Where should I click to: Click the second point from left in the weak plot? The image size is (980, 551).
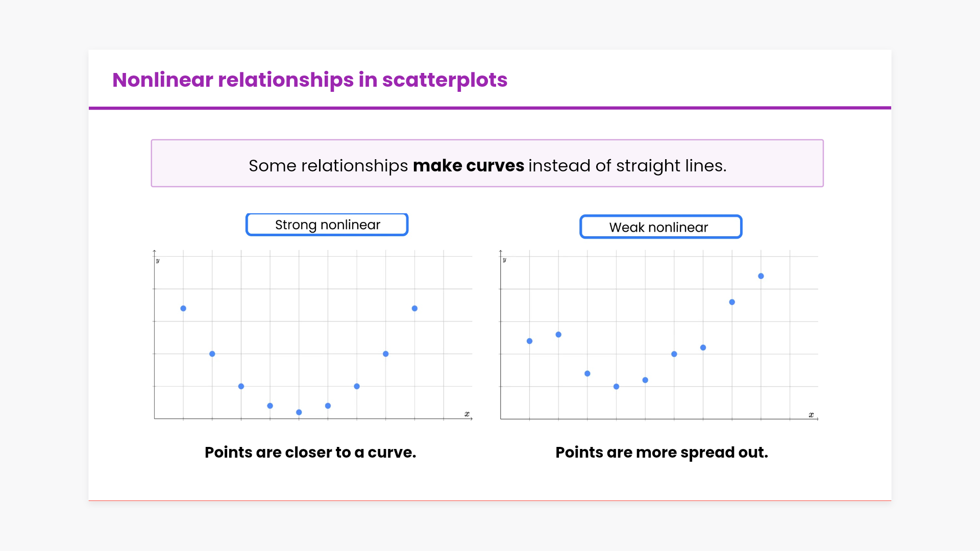click(558, 335)
